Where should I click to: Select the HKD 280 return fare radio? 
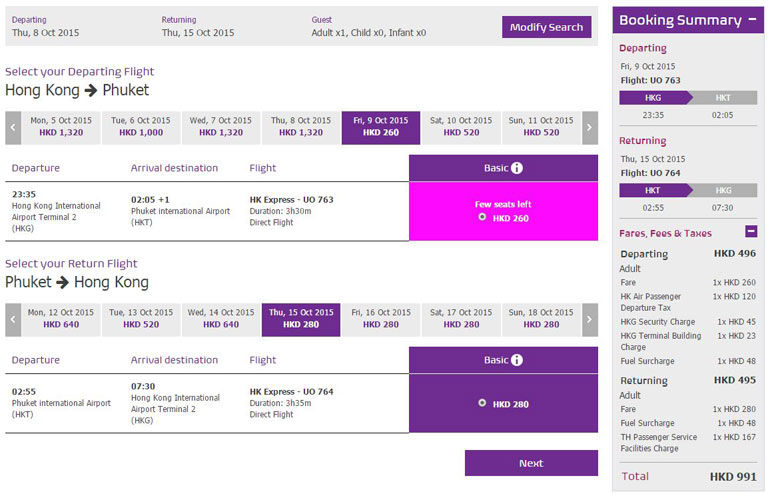[x=483, y=403]
